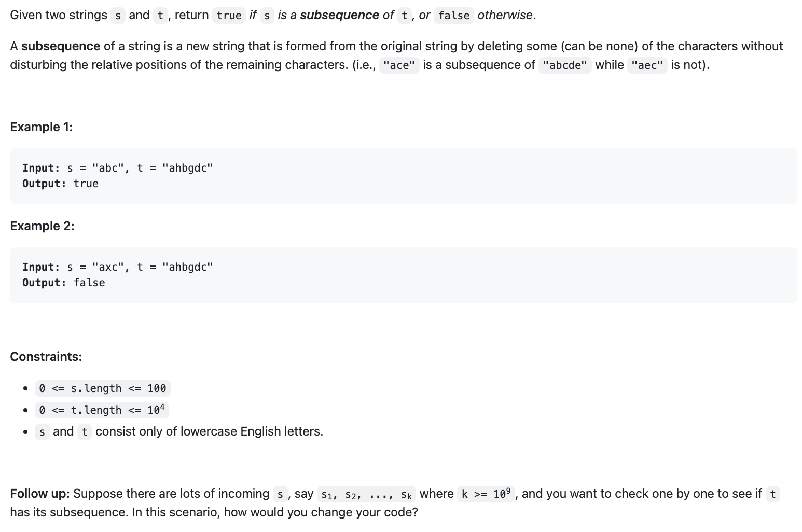The height and width of the screenshot is (532, 802).
Task: Click the Example 1 heading
Action: pyautogui.click(x=41, y=127)
